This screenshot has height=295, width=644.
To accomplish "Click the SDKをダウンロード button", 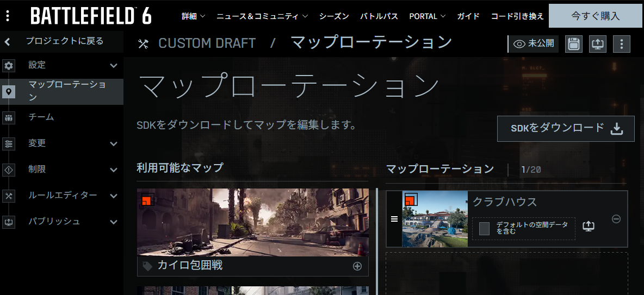I will tap(566, 128).
